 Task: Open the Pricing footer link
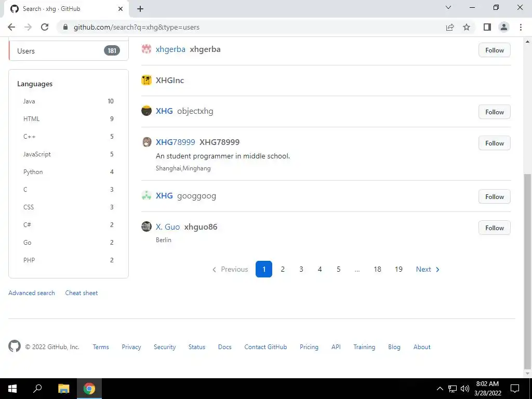[309, 347]
